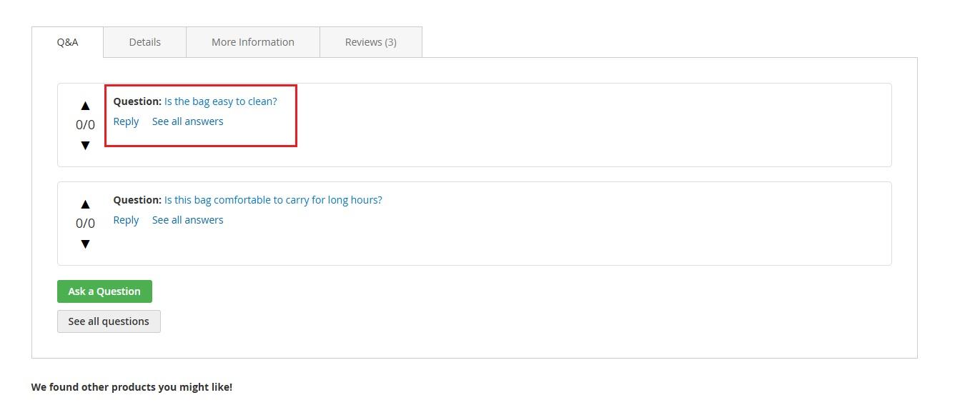Select the More Information tab
This screenshot has width=980, height=410.
pos(252,42)
